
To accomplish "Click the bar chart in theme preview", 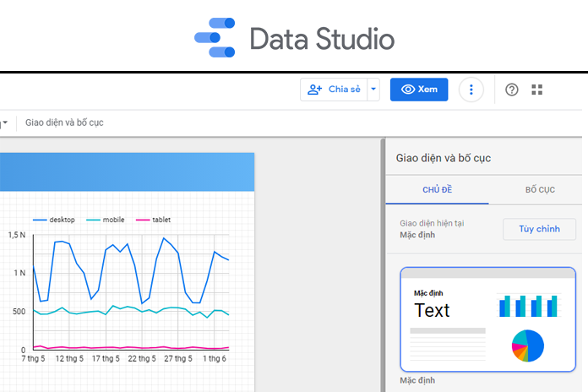I will point(528,306).
